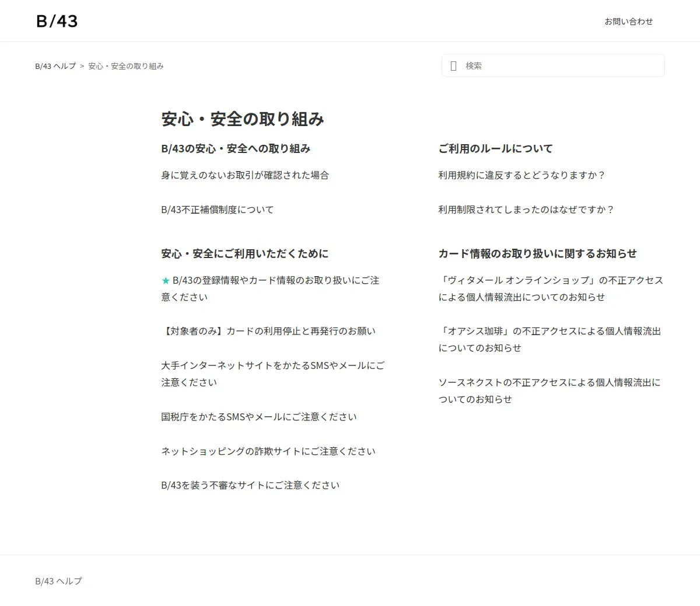The width and height of the screenshot is (700, 606).
Task: Open section カード情報のお取り扱いに関するお知らせ
Action: coord(537,254)
